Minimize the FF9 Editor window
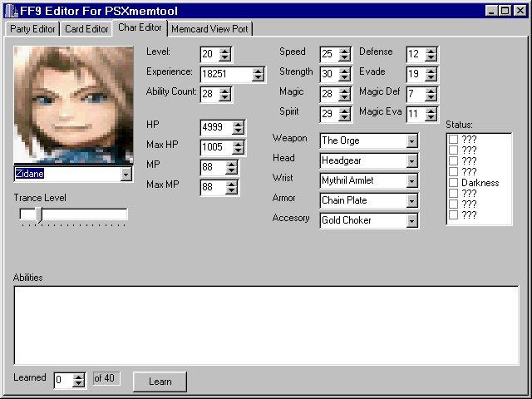 pyautogui.click(x=491, y=11)
